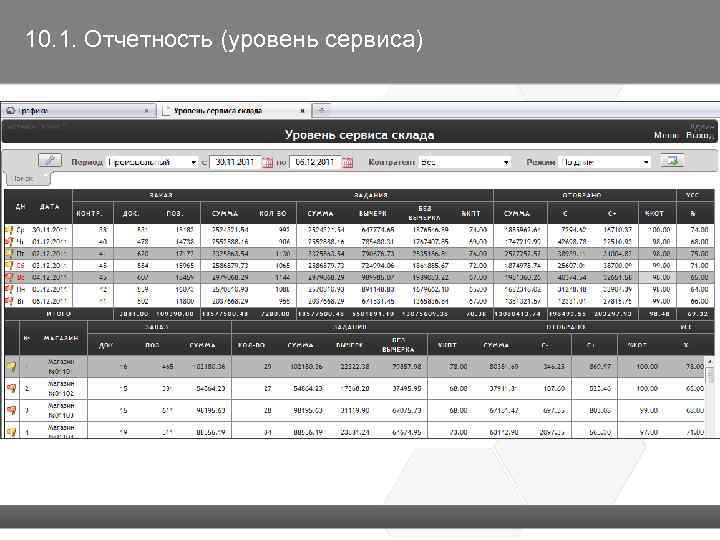Select the row dated 03.12.2011

click(x=359, y=265)
